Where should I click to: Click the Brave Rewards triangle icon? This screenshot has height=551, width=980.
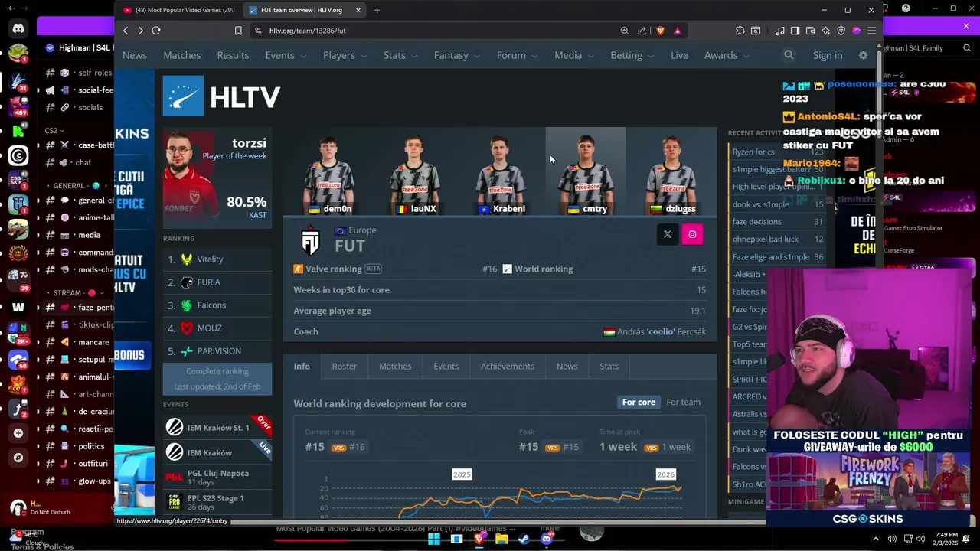click(678, 31)
